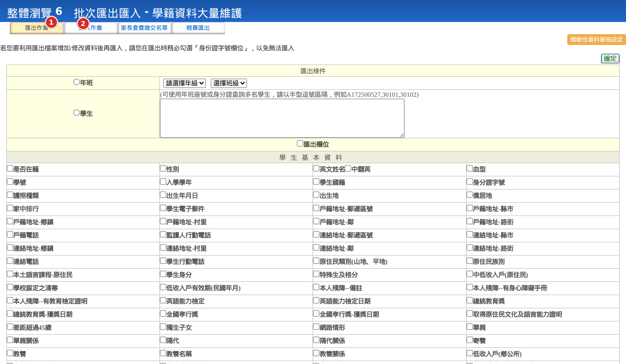Open the 競賽匯出 tab
The image size is (626, 364).
198,28
